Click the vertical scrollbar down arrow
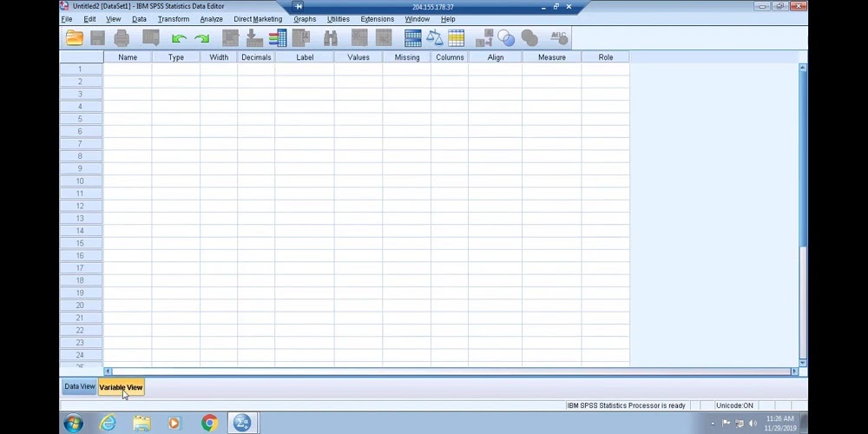This screenshot has width=868, height=434. click(x=803, y=362)
